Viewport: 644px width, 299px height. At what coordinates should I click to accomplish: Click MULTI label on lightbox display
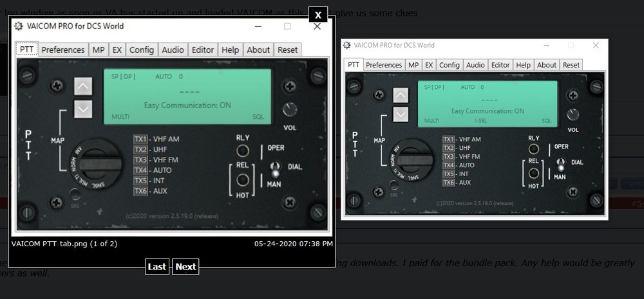click(120, 117)
